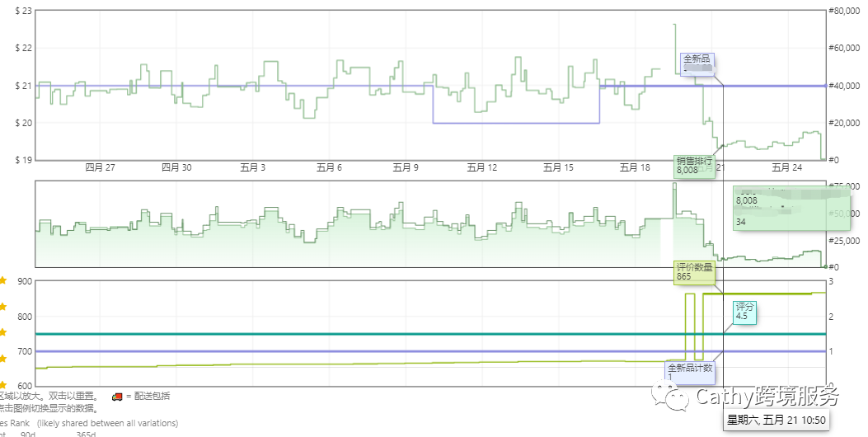Click the #40,000 right axis label

coord(847,86)
